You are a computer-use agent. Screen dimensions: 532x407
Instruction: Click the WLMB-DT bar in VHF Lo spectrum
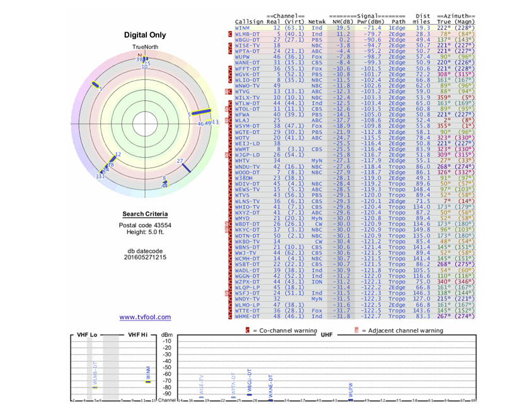(95, 387)
